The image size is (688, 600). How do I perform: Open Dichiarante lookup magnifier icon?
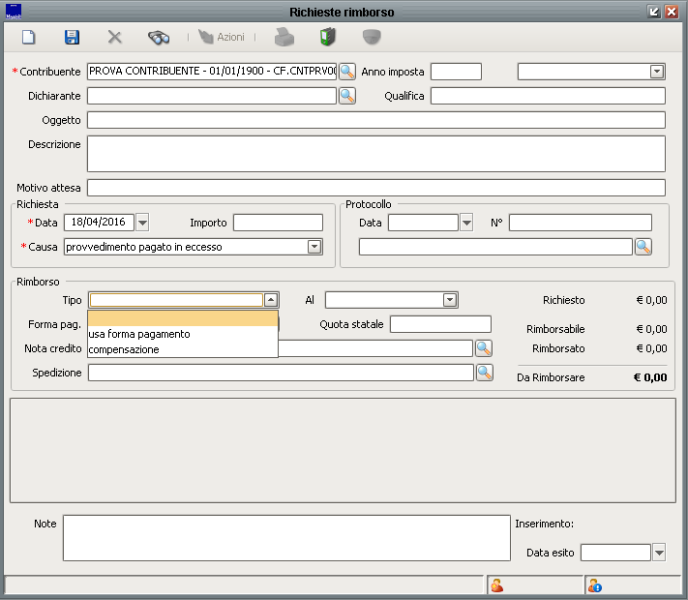click(347, 96)
